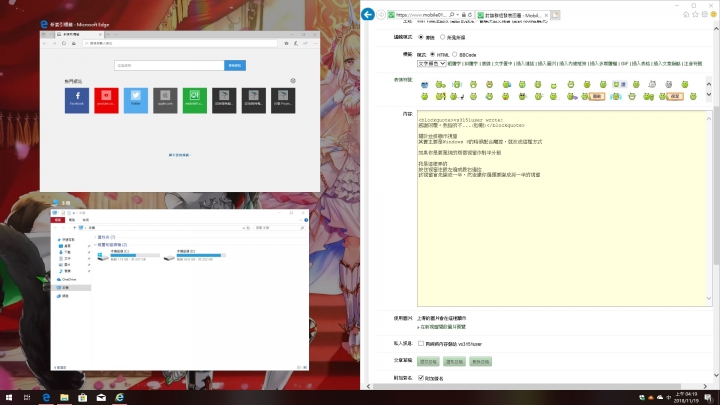Click the GIF link in formatting links
This screenshot has width=720, height=405.
click(x=624, y=63)
